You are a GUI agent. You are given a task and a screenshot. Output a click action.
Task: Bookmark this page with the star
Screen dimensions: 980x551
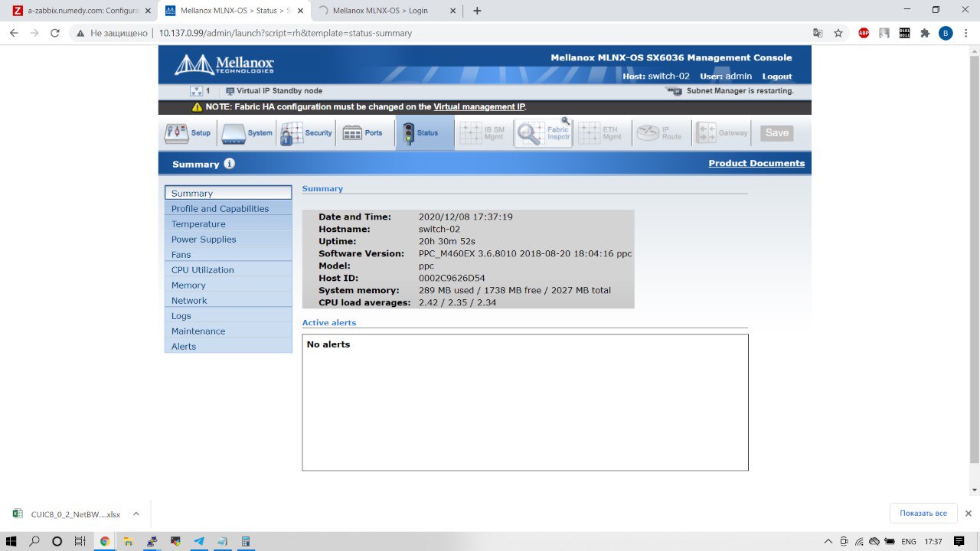(838, 33)
